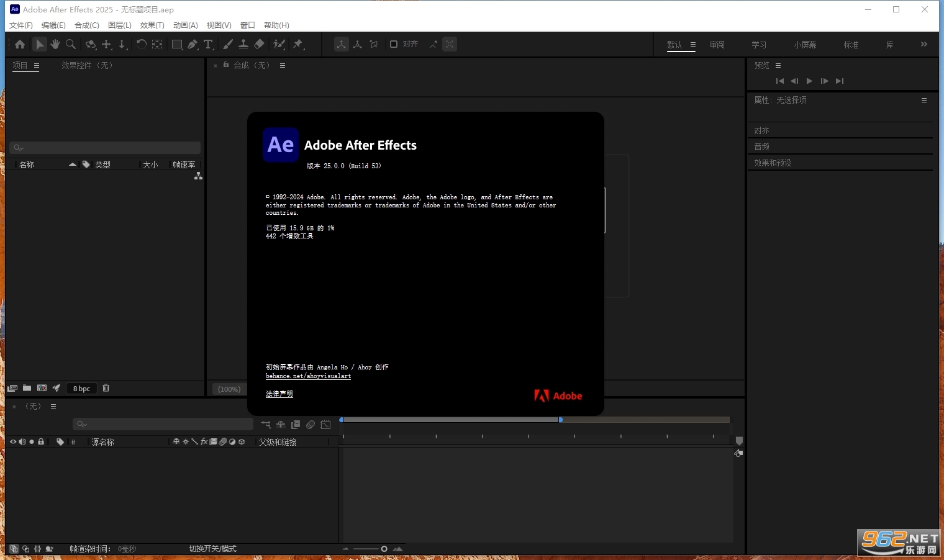Select the Rectangle shape tool
The width and height of the screenshot is (944, 560).
coord(177,44)
